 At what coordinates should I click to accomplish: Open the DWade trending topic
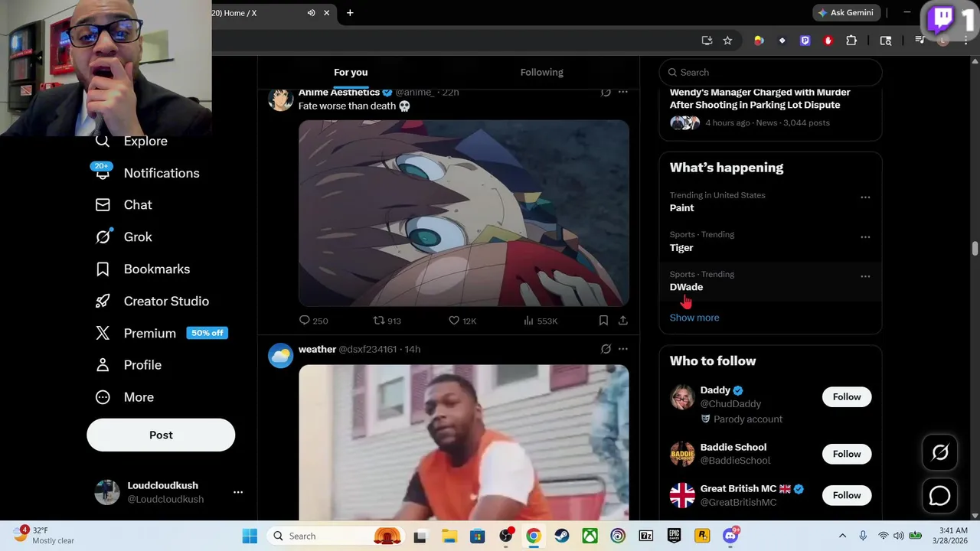coord(686,287)
